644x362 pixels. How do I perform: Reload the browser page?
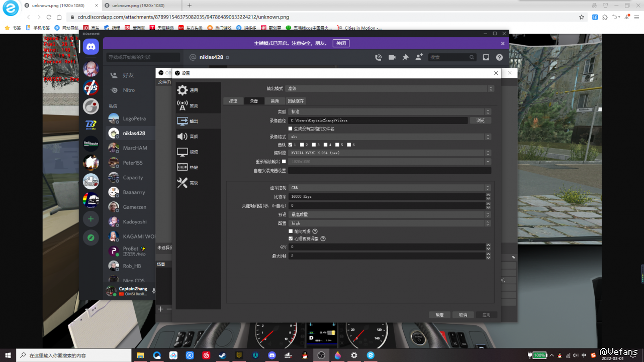(49, 17)
